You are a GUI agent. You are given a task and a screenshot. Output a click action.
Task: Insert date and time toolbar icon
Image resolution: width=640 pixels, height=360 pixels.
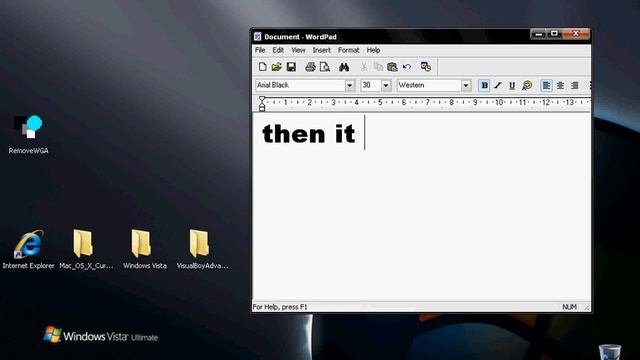(x=426, y=67)
